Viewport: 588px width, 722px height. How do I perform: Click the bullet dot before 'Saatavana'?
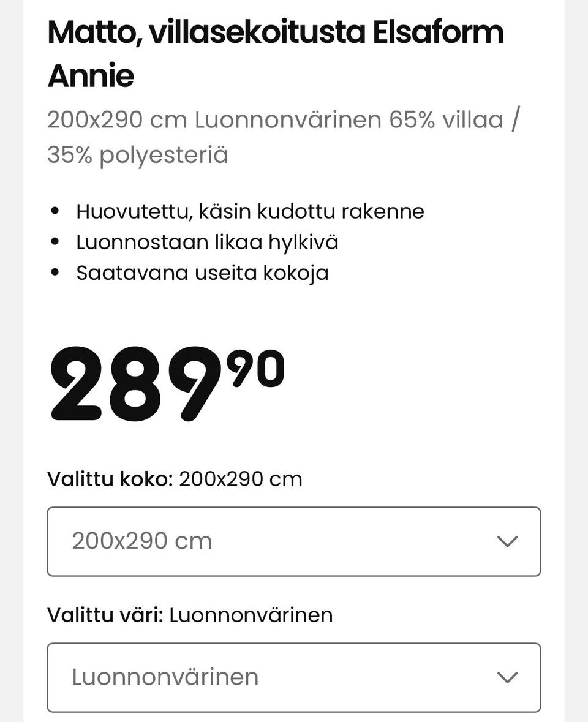coord(55,273)
